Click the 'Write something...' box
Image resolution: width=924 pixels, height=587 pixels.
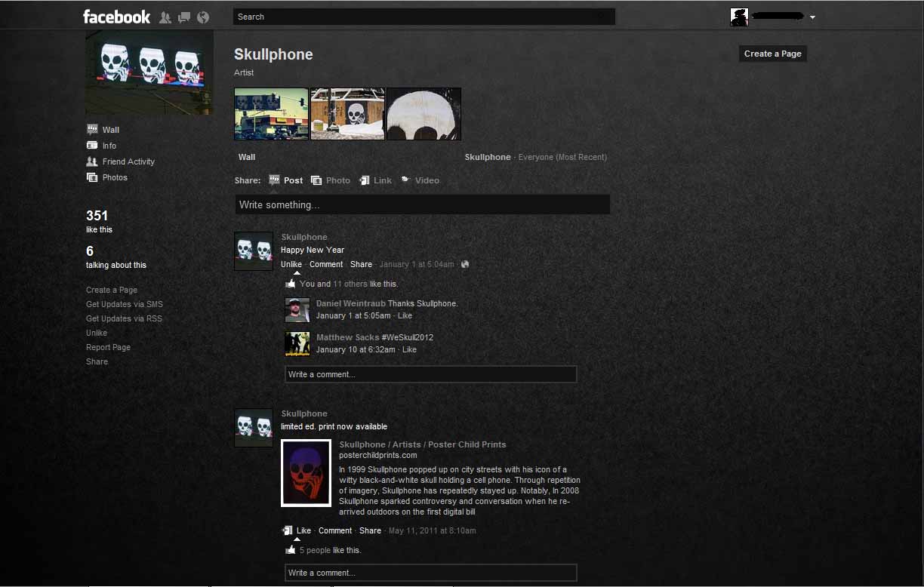tap(422, 204)
